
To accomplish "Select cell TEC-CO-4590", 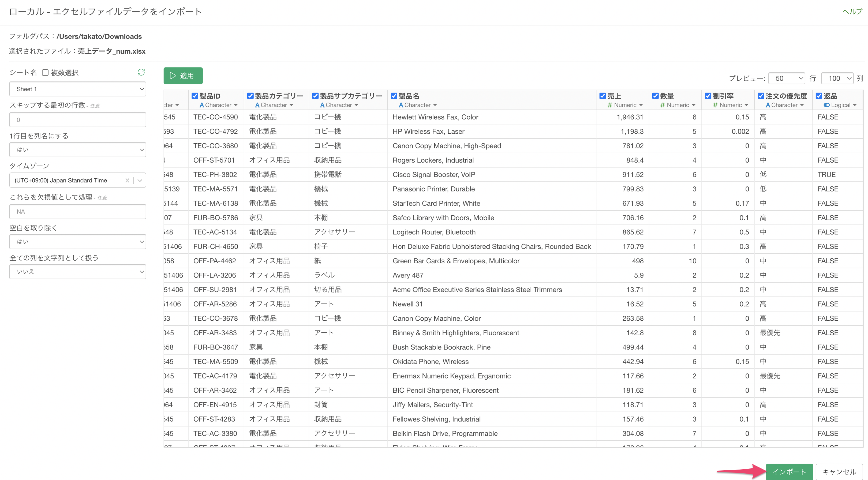I will tap(216, 117).
